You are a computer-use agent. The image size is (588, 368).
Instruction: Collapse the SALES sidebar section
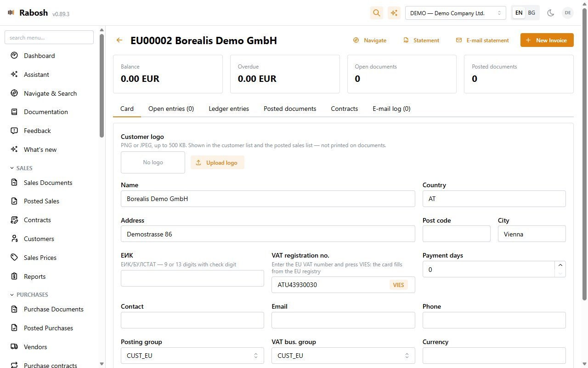(21, 168)
